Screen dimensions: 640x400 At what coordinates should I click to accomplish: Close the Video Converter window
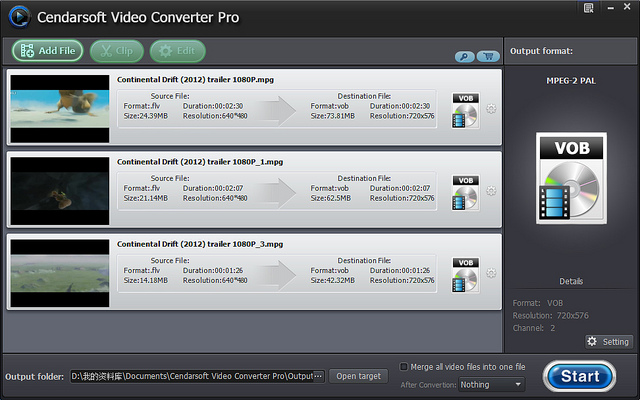(x=627, y=7)
